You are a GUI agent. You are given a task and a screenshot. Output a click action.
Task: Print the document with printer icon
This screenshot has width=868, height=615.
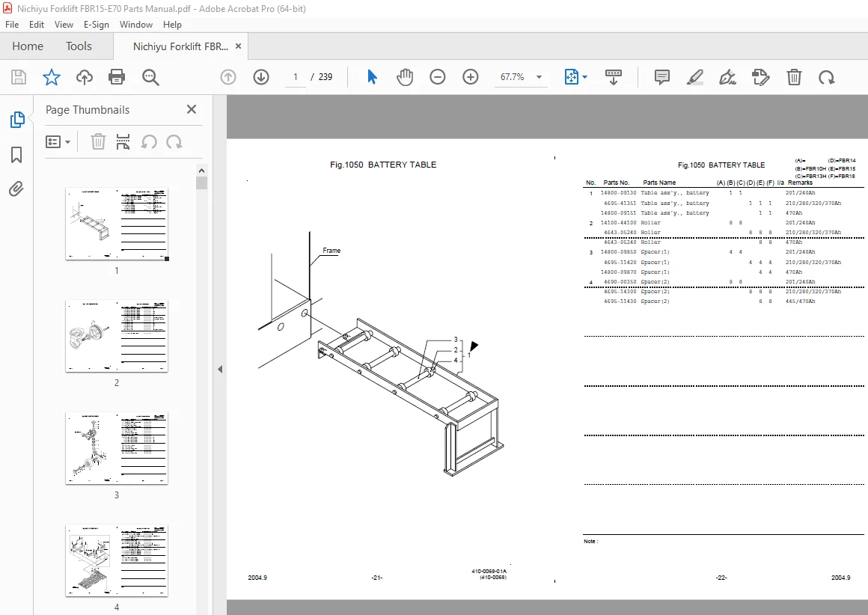(117, 77)
